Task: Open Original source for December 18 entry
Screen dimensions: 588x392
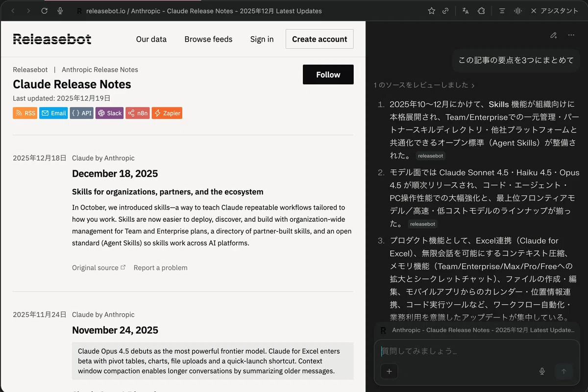Action: click(98, 267)
